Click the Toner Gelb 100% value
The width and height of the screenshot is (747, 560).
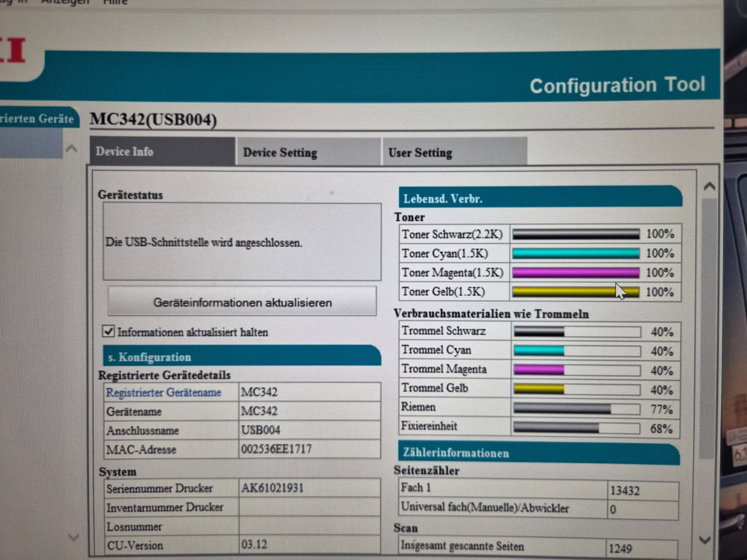click(660, 292)
